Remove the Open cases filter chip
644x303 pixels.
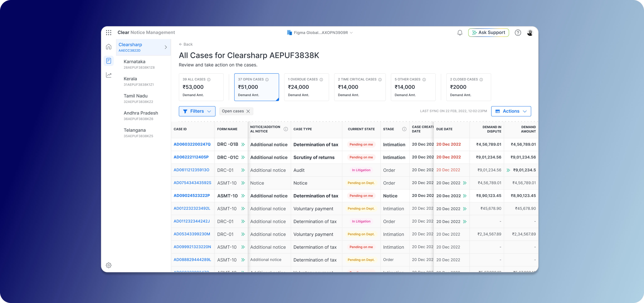click(x=248, y=111)
